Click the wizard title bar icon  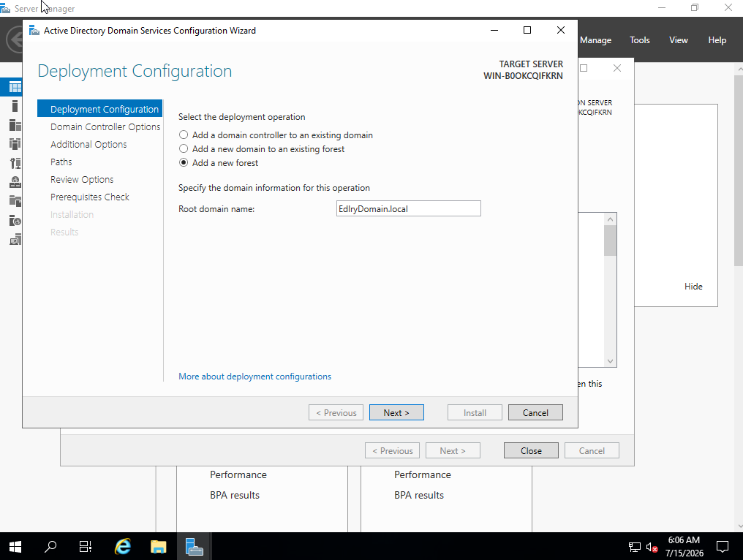coord(34,31)
